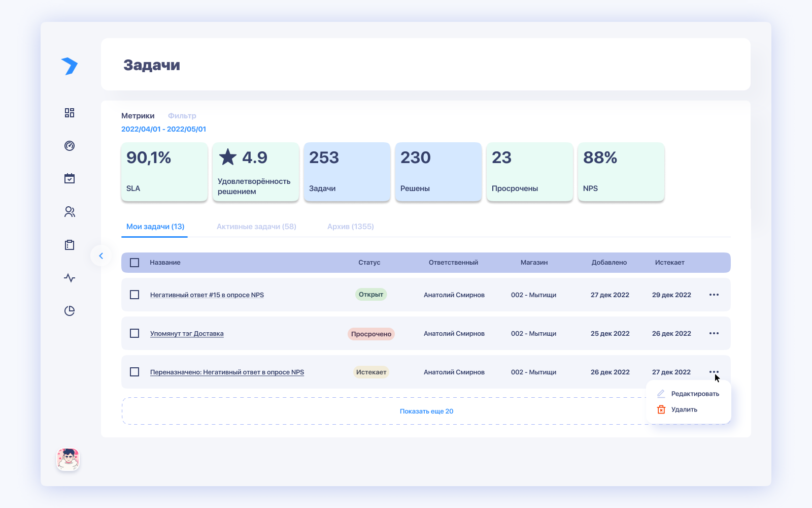Image resolution: width=812 pixels, height=508 pixels.
Task: Open the pie chart sidebar icon
Action: (70, 311)
